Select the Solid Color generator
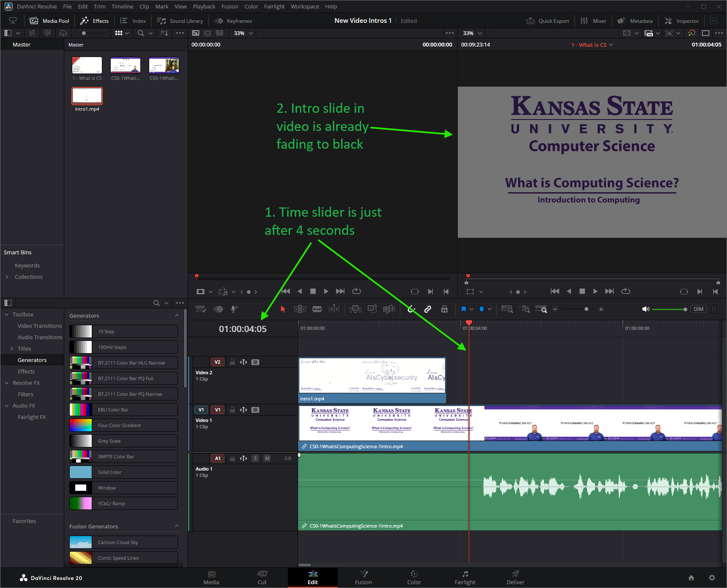 [x=123, y=472]
